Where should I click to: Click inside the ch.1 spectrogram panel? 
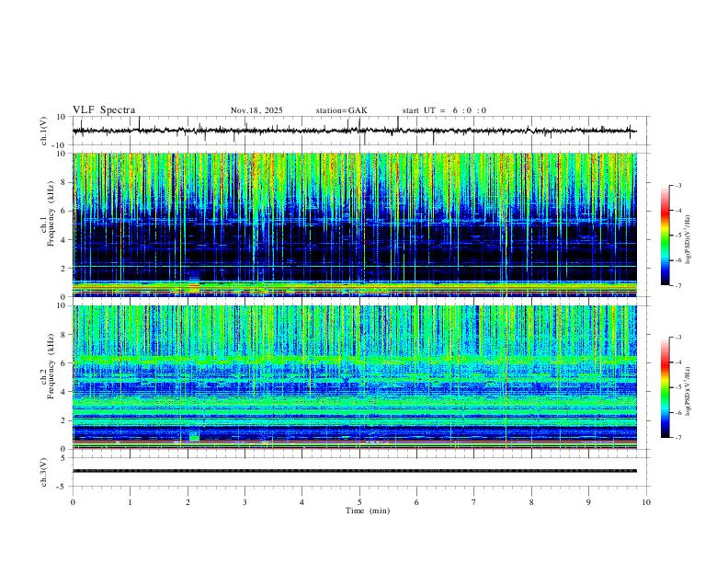point(355,224)
